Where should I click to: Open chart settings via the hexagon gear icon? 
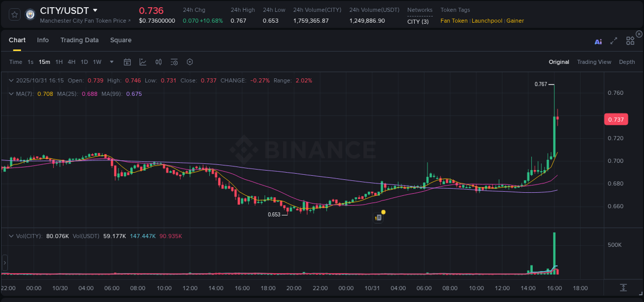pyautogui.click(x=190, y=62)
